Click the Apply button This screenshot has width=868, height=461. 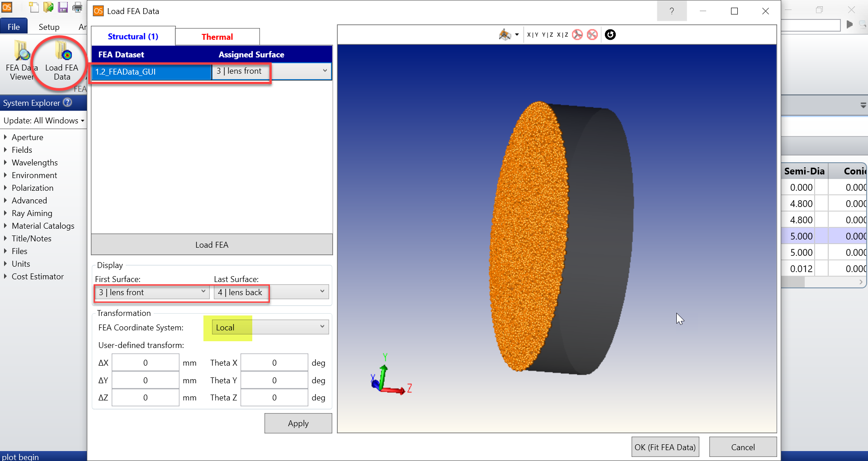coord(298,423)
